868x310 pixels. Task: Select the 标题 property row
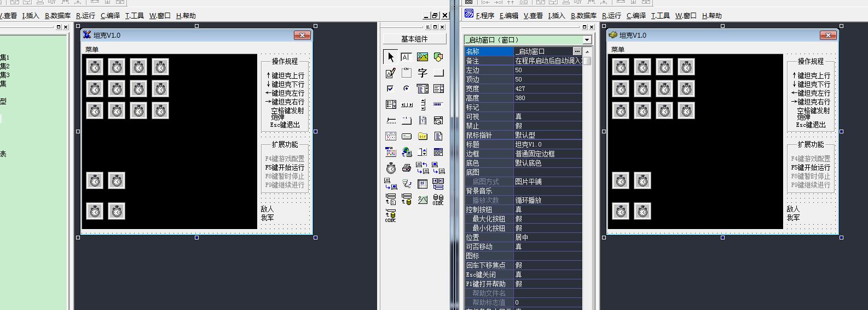point(524,144)
